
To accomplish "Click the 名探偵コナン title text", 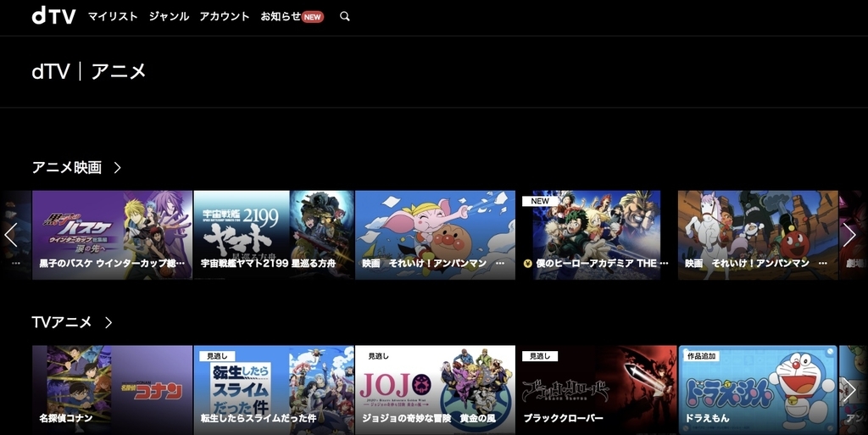I will [66, 418].
